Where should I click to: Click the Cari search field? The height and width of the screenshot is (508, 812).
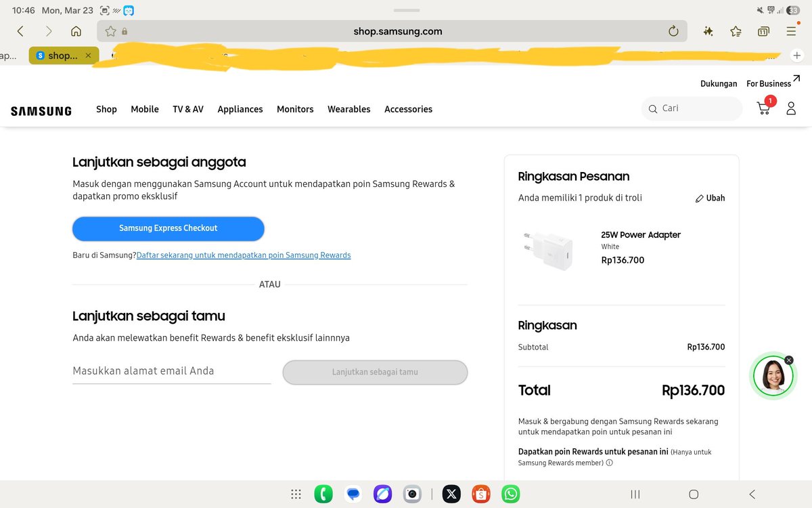[692, 108]
